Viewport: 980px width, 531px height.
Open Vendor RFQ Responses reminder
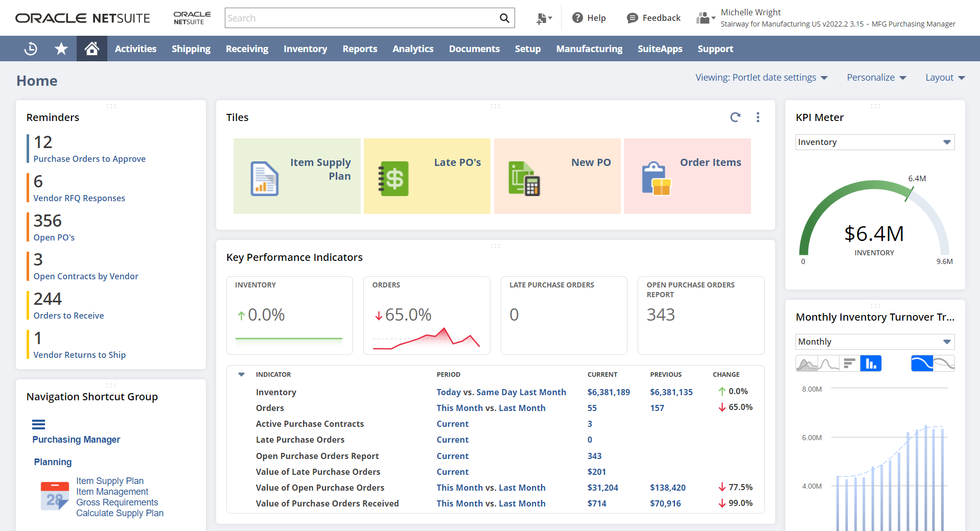79,198
